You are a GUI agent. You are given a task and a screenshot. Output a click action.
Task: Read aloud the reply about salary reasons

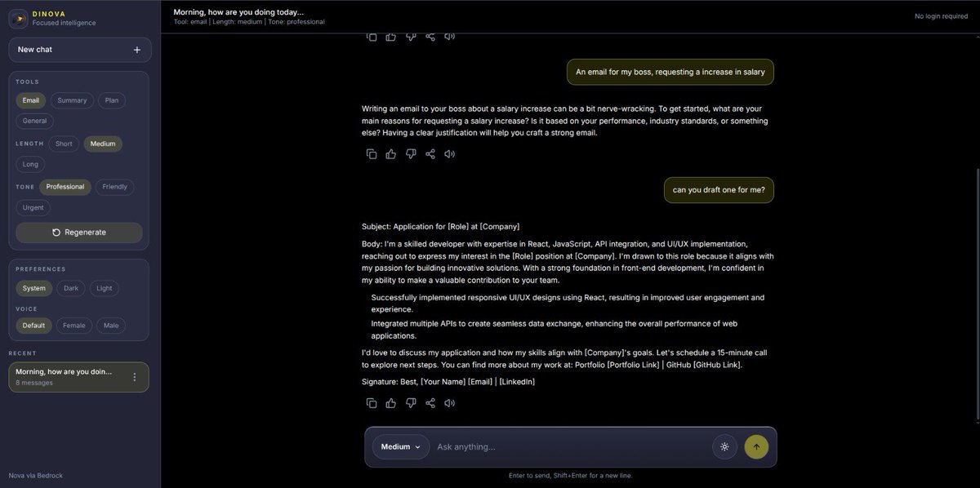(449, 153)
